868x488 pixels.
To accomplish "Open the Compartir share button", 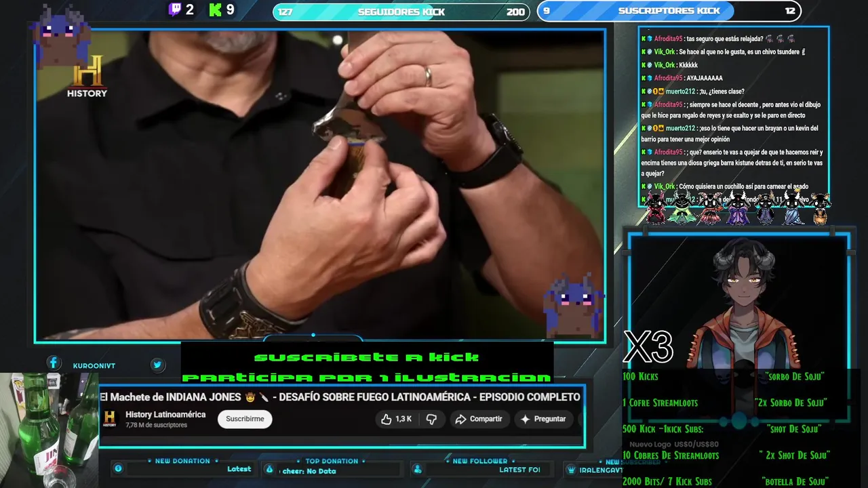I will pyautogui.click(x=479, y=419).
